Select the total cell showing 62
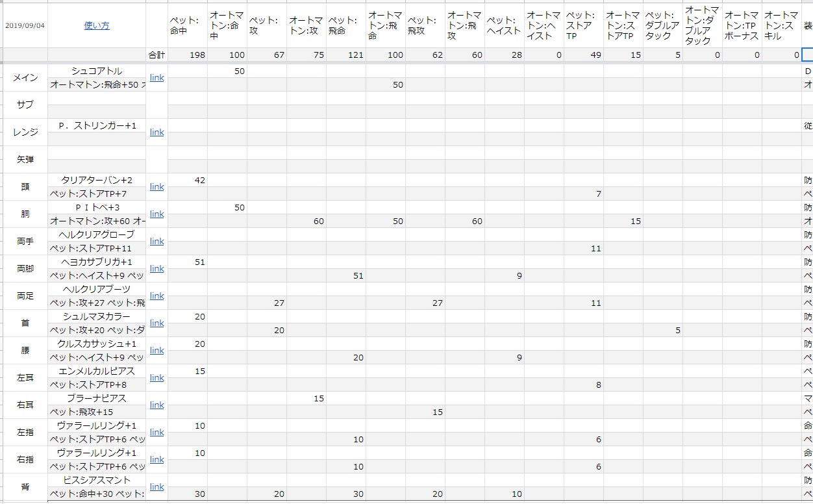The height and width of the screenshot is (504, 813). pyautogui.click(x=425, y=55)
